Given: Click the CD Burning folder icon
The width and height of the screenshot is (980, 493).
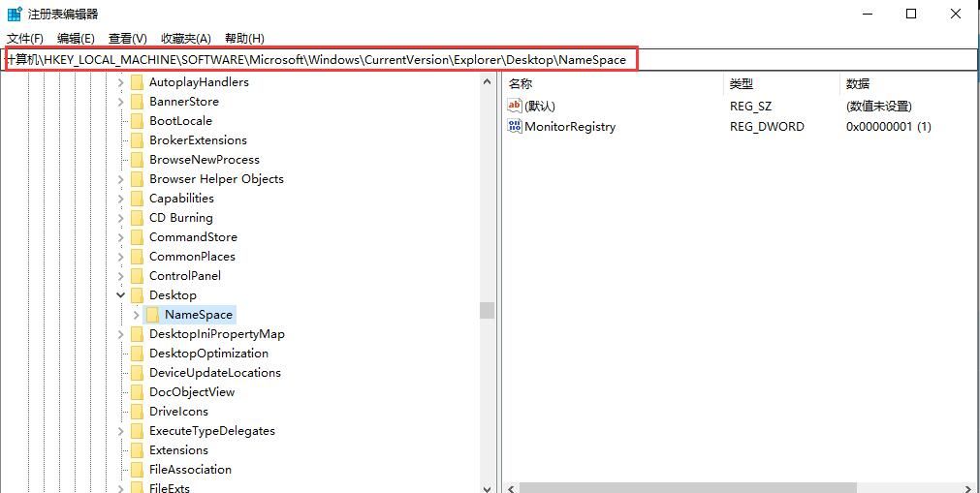Looking at the screenshot, I should (x=137, y=218).
